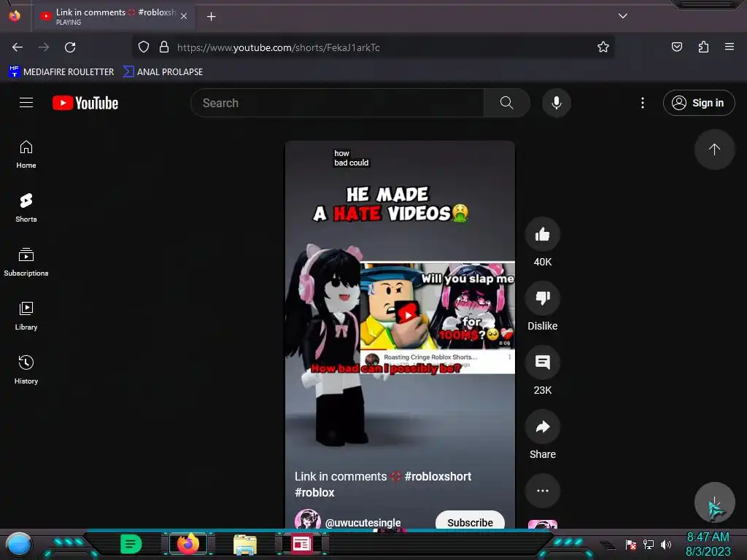The width and height of the screenshot is (747, 560).
Task: Go to the next short with down arrow
Action: point(714,502)
